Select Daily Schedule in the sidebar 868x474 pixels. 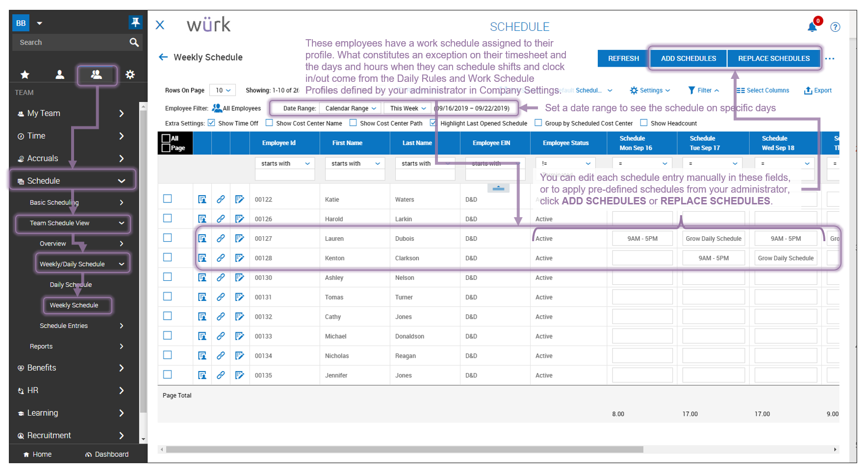[71, 285]
